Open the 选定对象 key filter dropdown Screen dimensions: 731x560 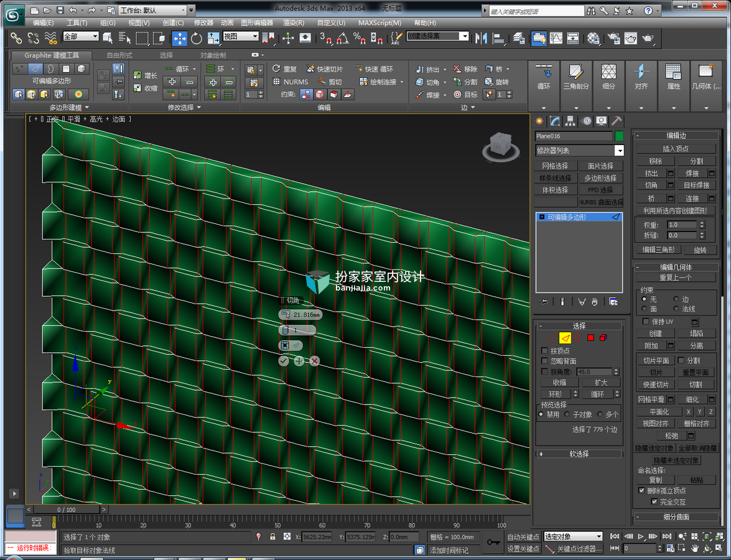tap(574, 537)
